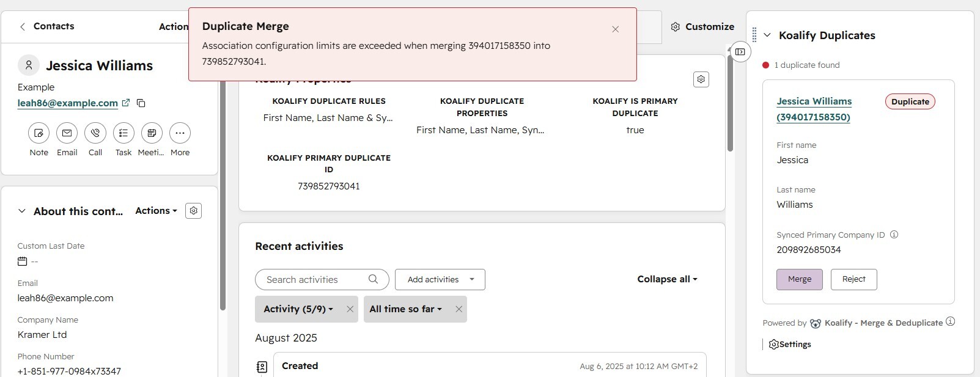Reject the duplicate contact
Image resolution: width=980 pixels, height=377 pixels.
853,279
